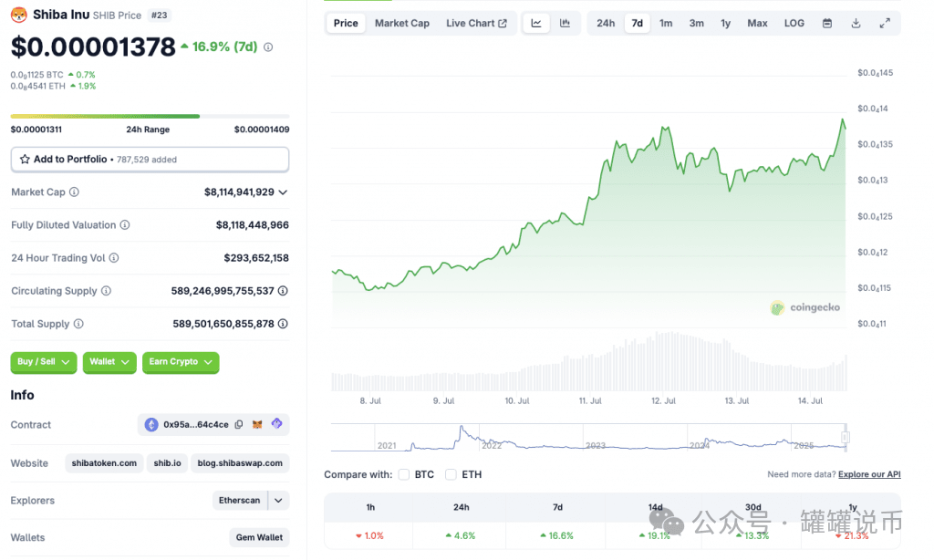Expand chart to fullscreen
The width and height of the screenshot is (934, 560).
coord(885,23)
